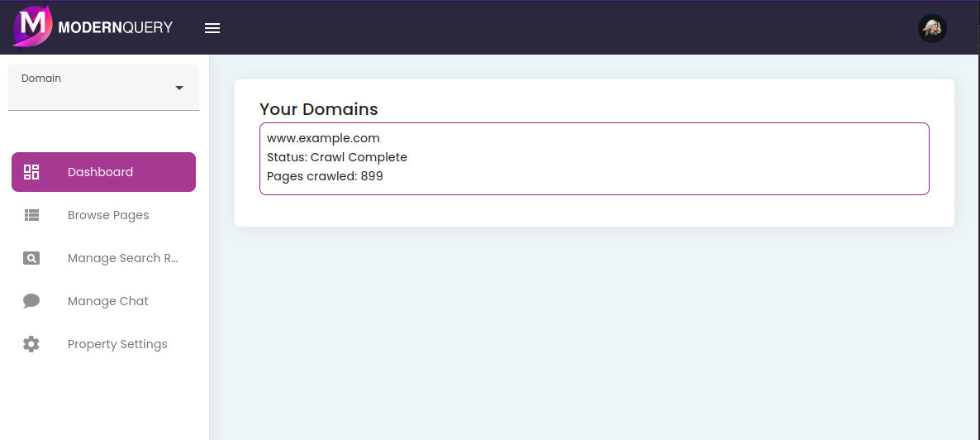Image resolution: width=980 pixels, height=440 pixels.
Task: Click the Your Domains heading
Action: [319, 109]
